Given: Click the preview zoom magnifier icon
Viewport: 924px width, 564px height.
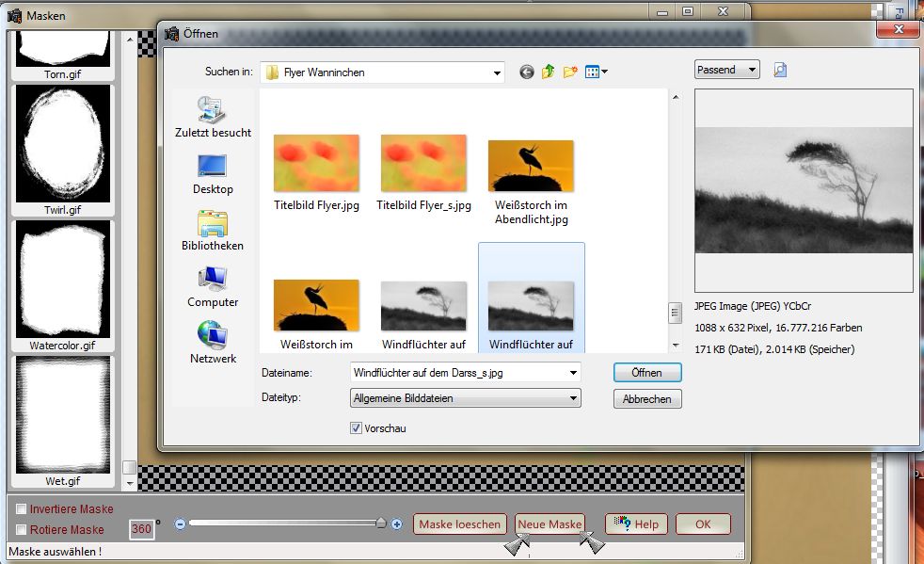Looking at the screenshot, I should click(779, 70).
